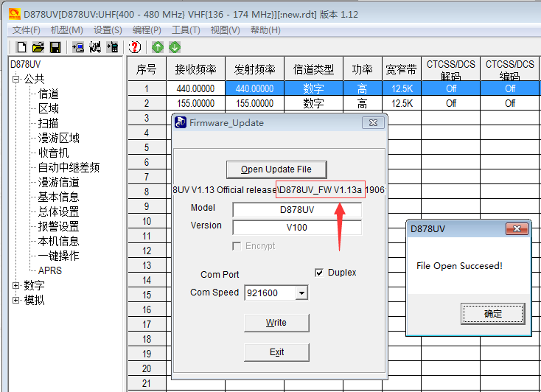Click the Open file folder icon
The image size is (541, 392).
(x=38, y=47)
